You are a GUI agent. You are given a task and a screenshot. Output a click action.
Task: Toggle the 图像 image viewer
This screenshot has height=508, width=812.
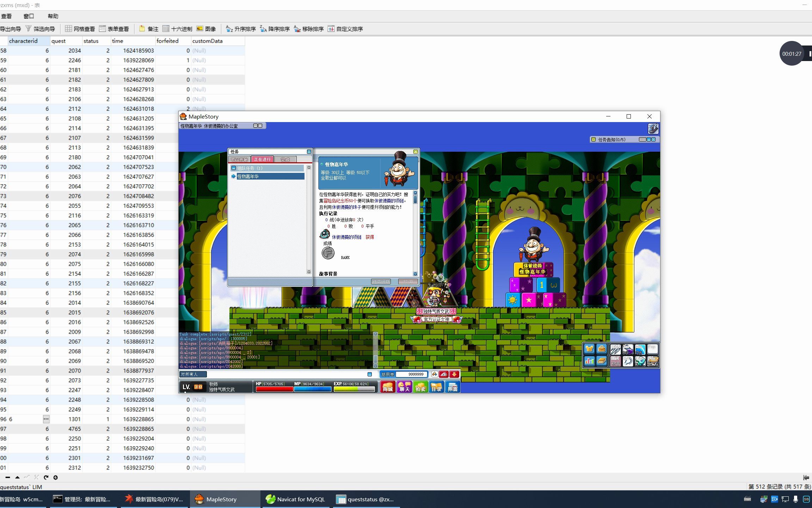[x=206, y=29]
